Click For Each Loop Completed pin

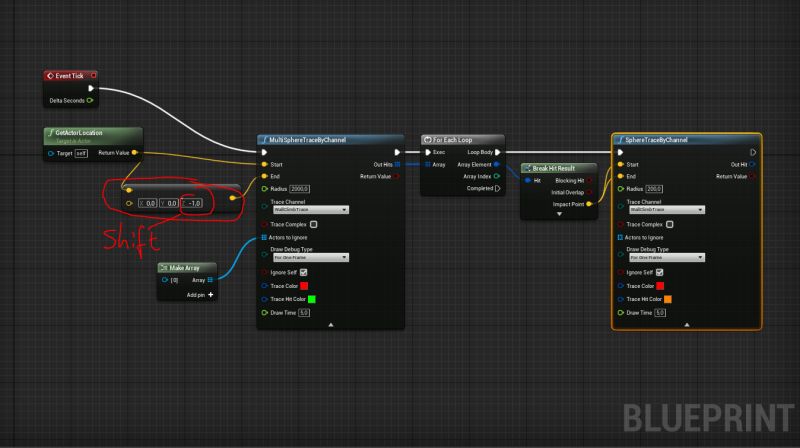point(497,188)
